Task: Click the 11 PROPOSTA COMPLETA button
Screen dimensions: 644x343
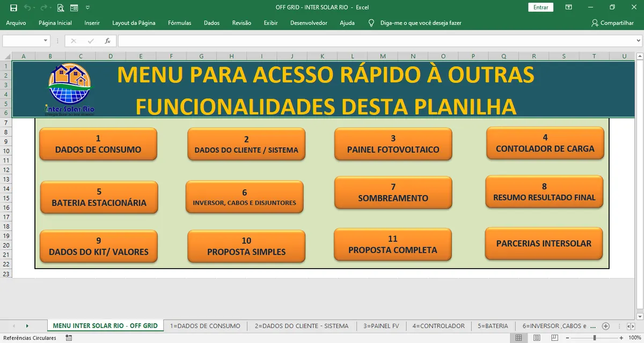Action: coord(392,244)
